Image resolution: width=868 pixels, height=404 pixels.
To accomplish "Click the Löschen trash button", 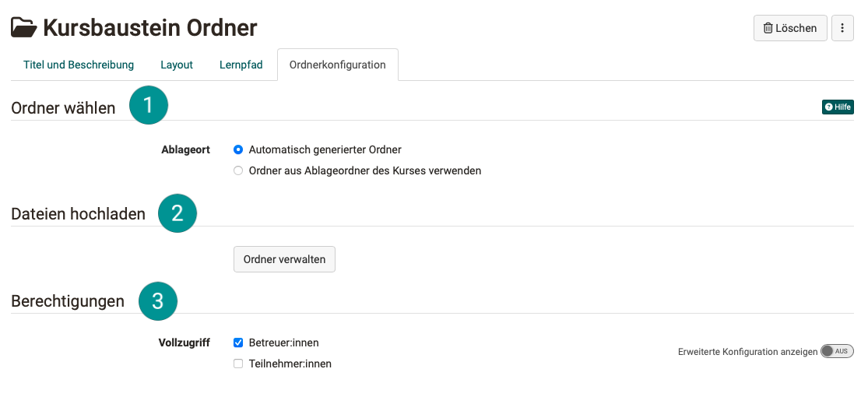I will [x=790, y=28].
